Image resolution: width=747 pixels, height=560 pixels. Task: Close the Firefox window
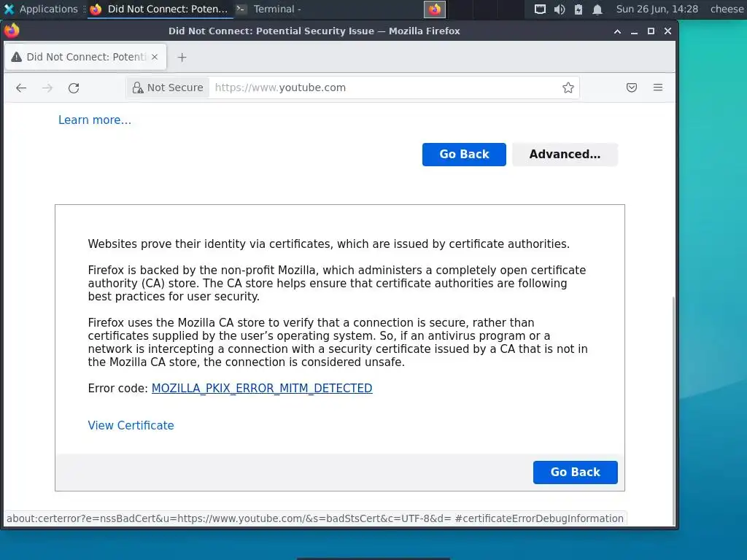tap(668, 31)
